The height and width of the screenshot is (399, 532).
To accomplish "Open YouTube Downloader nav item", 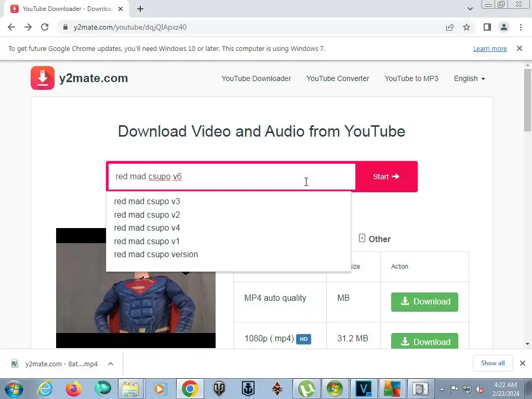I will pos(256,78).
